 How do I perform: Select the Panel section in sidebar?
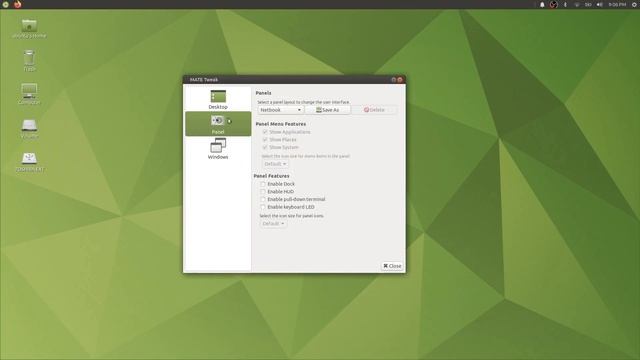coord(218,124)
